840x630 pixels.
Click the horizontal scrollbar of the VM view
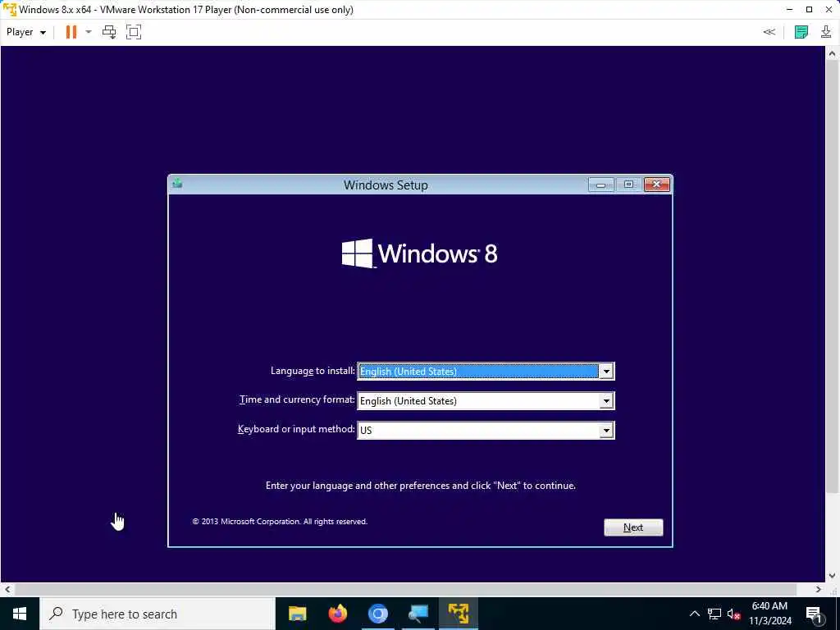(x=404, y=589)
